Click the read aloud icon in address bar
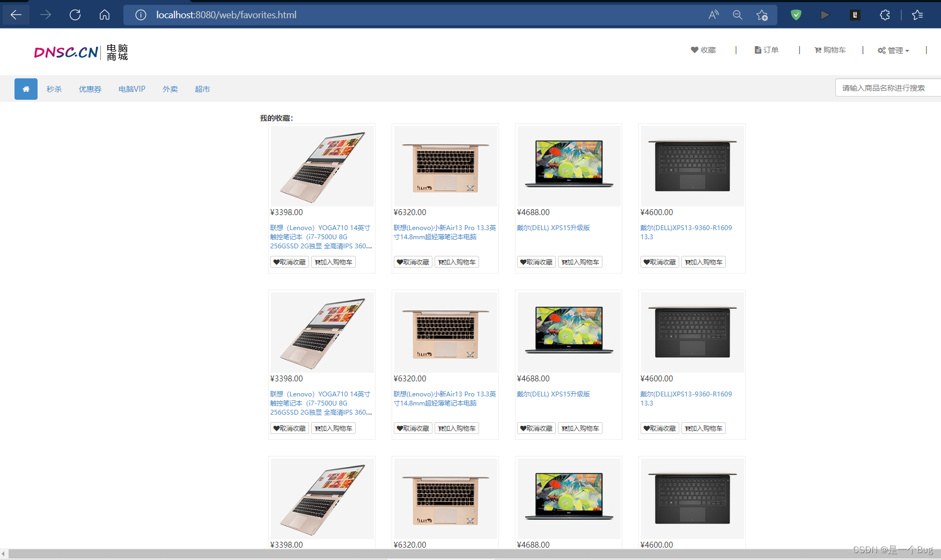This screenshot has height=560, width=941. pos(714,15)
